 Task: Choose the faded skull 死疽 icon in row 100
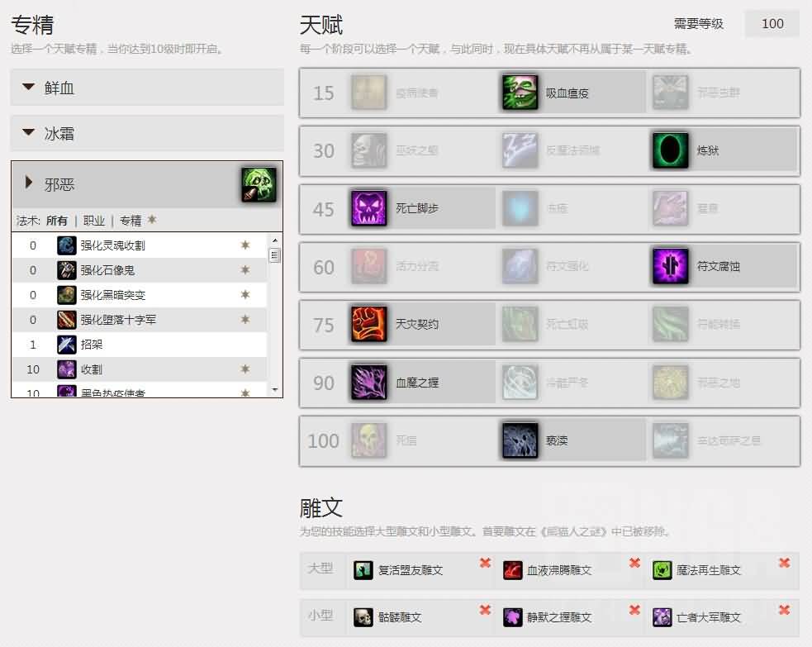pos(369,440)
